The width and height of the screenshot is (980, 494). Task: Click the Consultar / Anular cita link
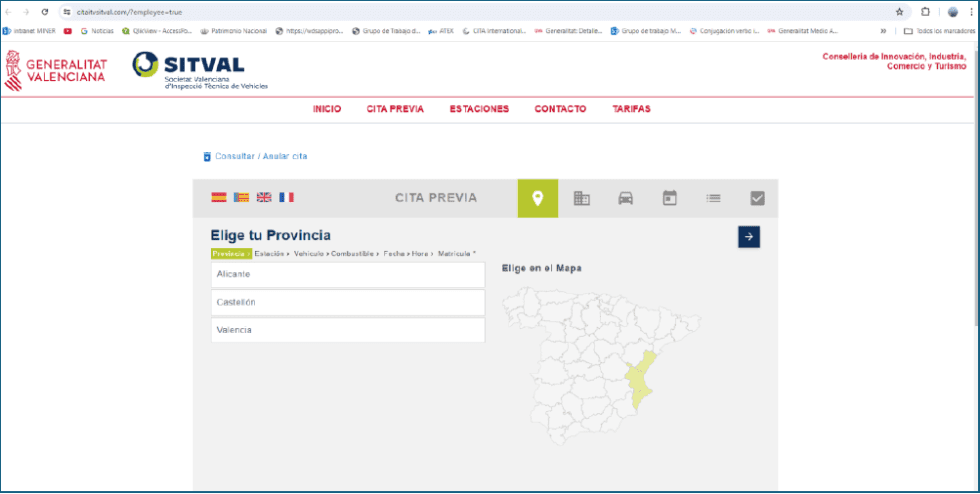(260, 156)
